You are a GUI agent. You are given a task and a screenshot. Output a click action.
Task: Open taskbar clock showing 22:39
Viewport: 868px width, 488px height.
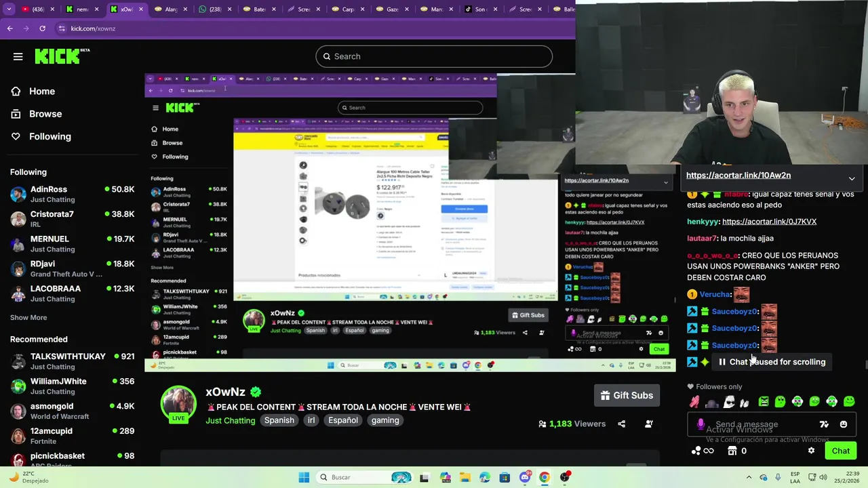(x=848, y=477)
